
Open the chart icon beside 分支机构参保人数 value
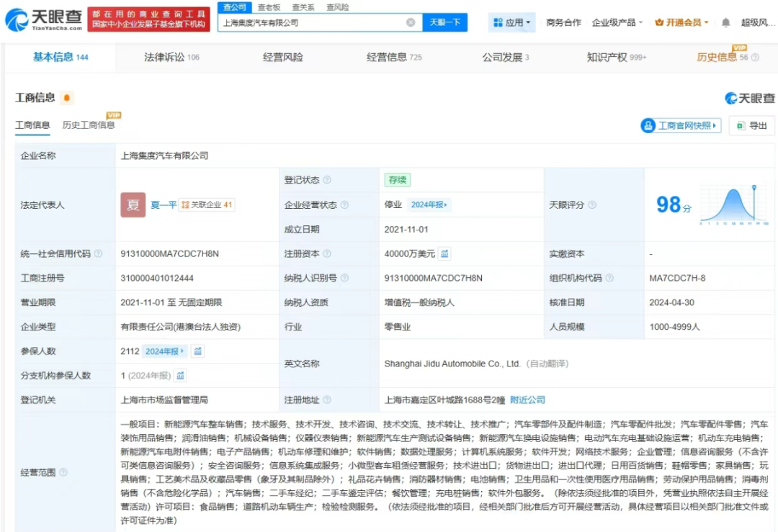[x=181, y=375]
